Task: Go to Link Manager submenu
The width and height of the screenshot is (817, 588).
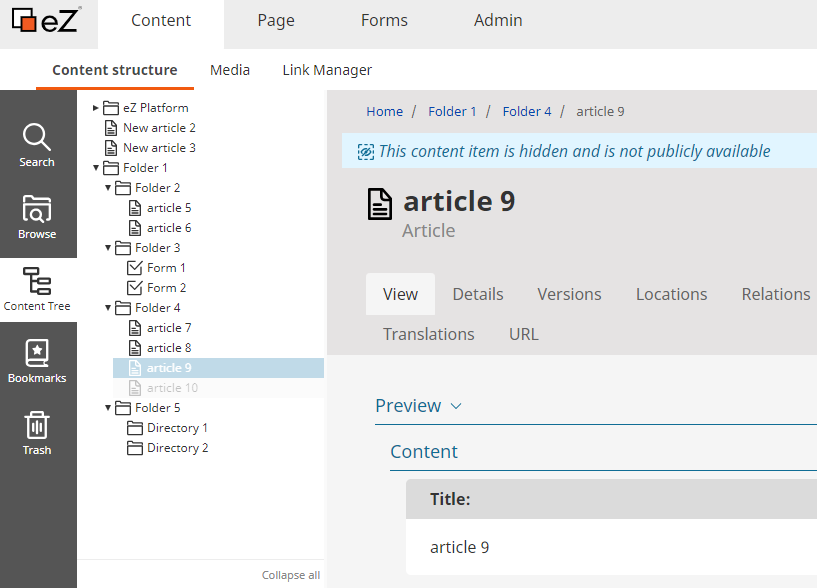Action: [327, 70]
